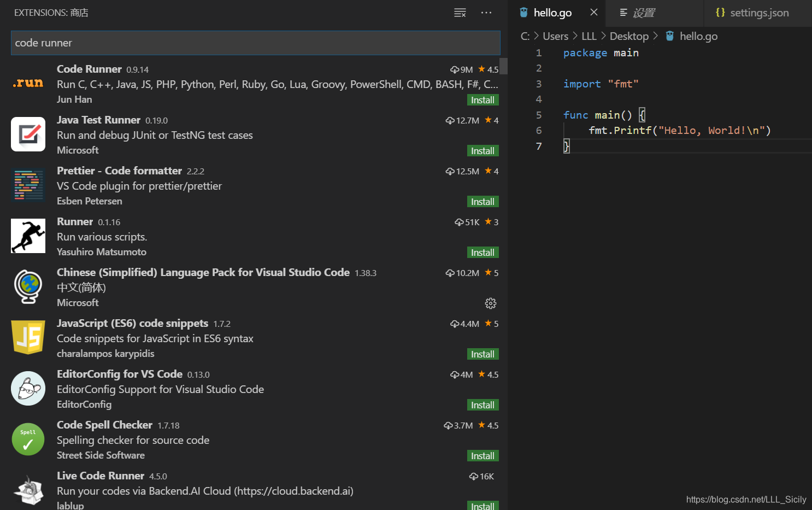Click the Live Code Runner download count

tap(481, 477)
